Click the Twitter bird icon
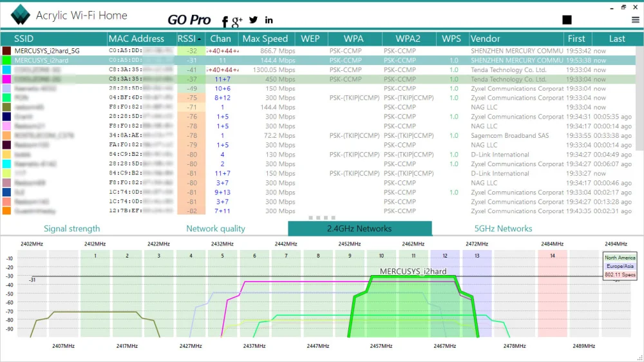The width and height of the screenshot is (644, 362). 253,21
